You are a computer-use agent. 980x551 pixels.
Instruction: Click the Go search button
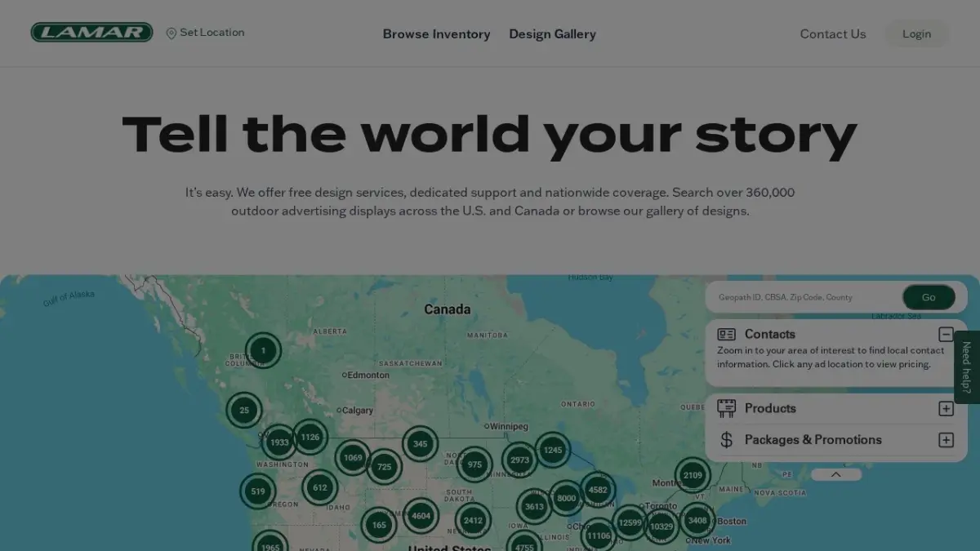929,297
